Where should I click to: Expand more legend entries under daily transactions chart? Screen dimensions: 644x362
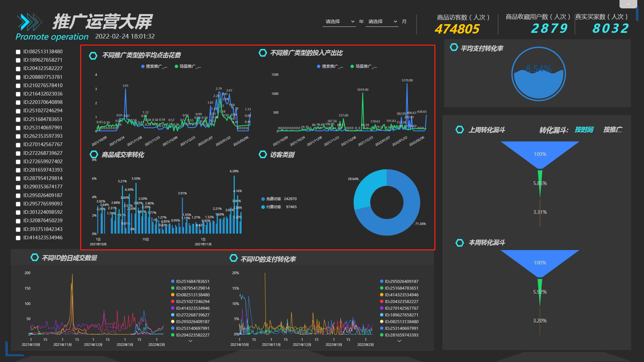pos(191,341)
